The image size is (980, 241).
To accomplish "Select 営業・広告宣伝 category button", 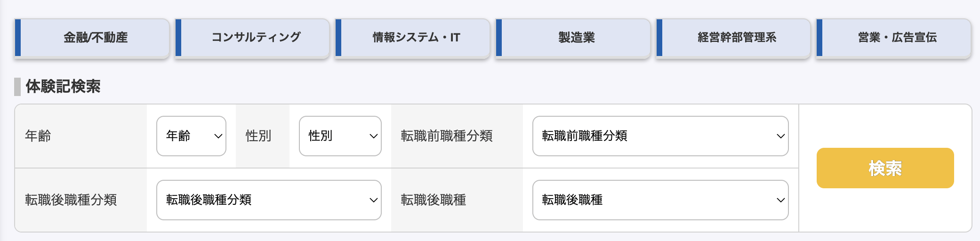I will (x=894, y=38).
